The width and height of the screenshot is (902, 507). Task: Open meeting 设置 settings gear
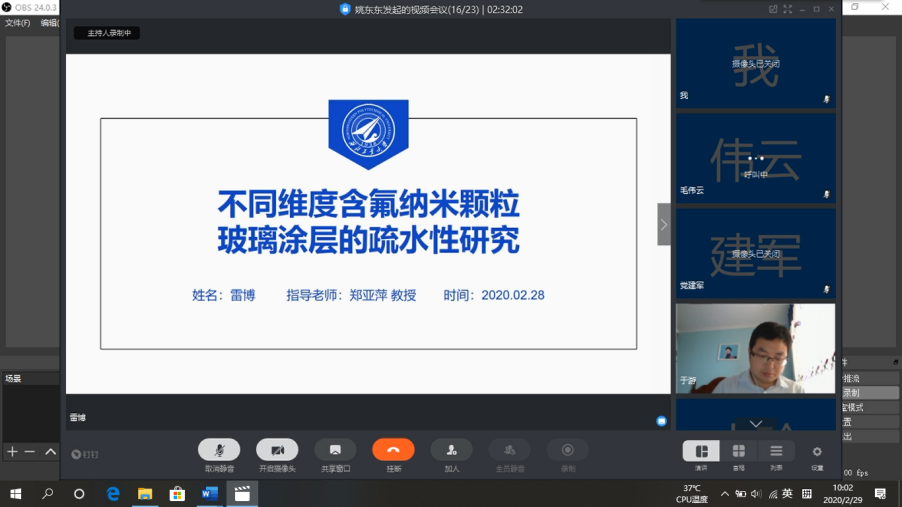[817, 451]
